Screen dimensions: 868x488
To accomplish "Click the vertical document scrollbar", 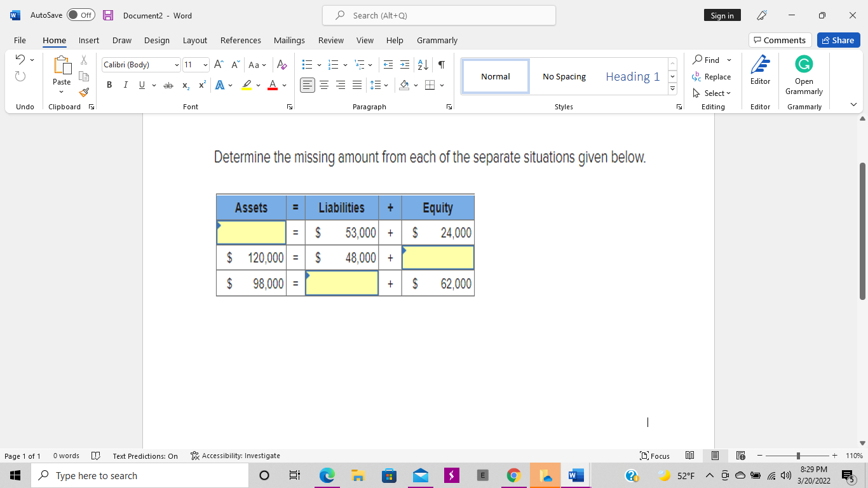I will [x=862, y=231].
